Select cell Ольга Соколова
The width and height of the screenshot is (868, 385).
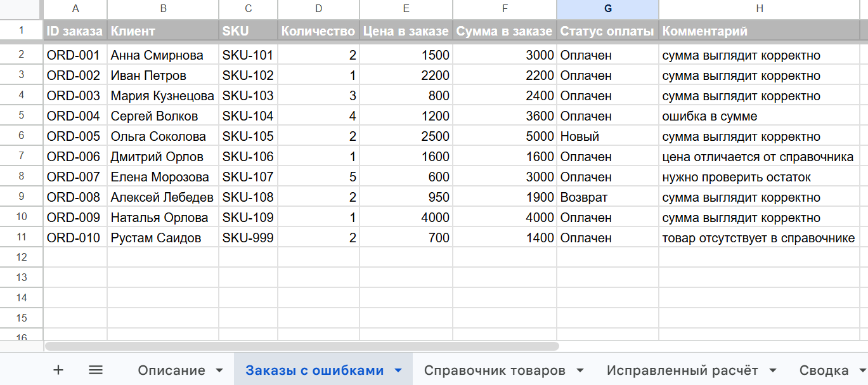pyautogui.click(x=163, y=136)
